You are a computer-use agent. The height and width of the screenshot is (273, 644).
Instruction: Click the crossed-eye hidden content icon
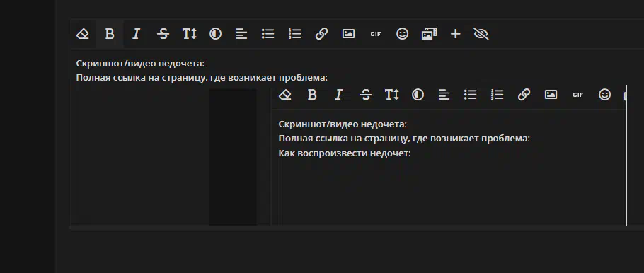click(481, 34)
